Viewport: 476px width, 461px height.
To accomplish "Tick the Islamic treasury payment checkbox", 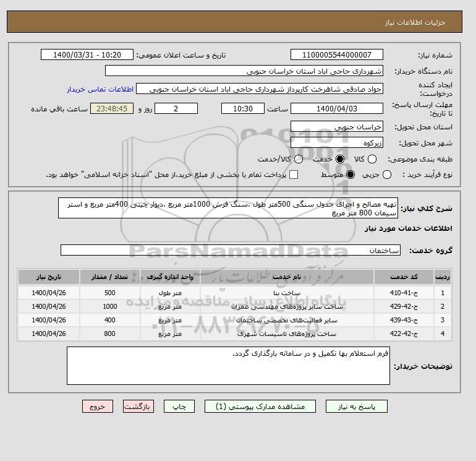I will tap(294, 174).
